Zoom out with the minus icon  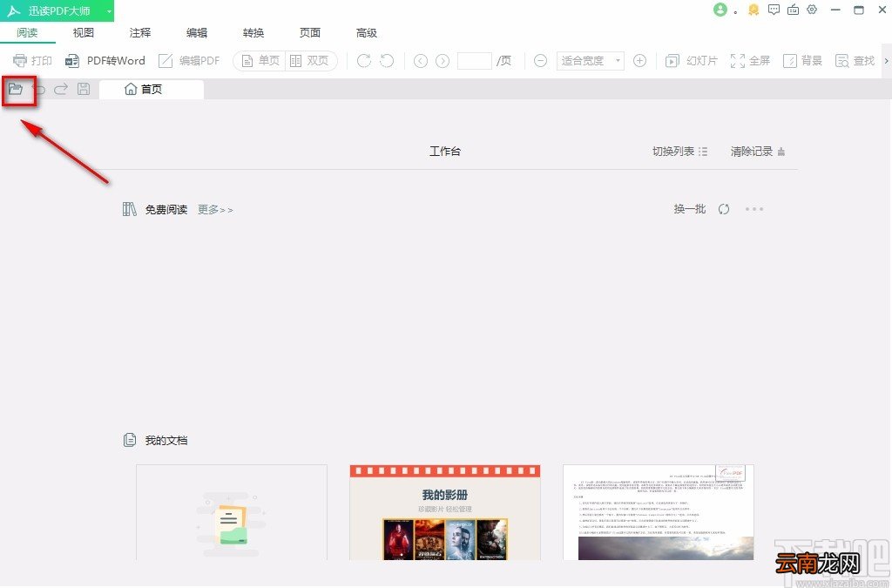click(x=540, y=60)
